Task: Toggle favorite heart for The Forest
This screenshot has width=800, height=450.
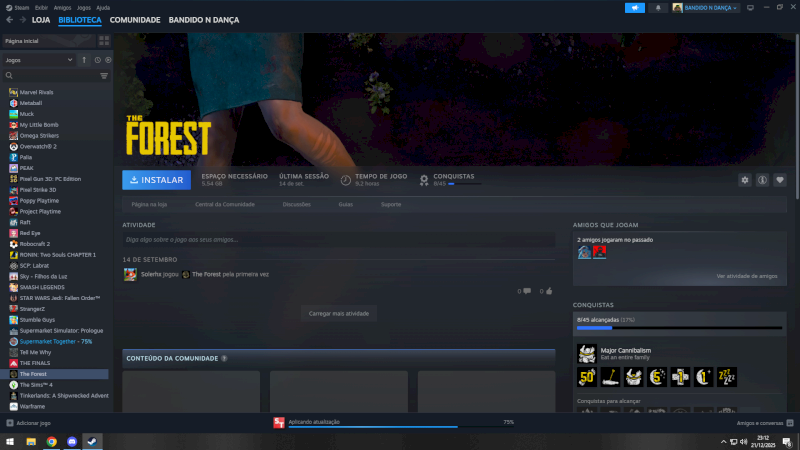Action: point(780,180)
